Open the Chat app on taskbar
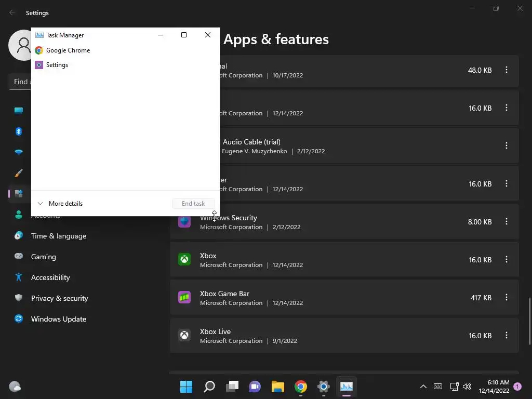The width and height of the screenshot is (532, 399). pyautogui.click(x=255, y=387)
